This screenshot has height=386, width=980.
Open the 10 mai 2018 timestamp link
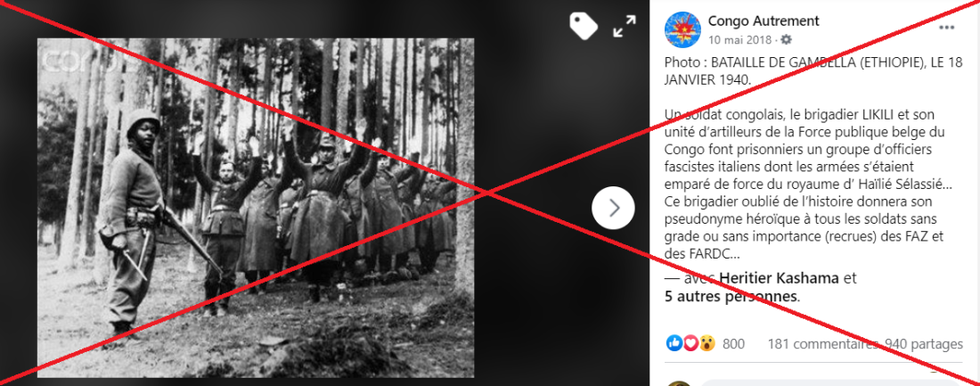(741, 39)
